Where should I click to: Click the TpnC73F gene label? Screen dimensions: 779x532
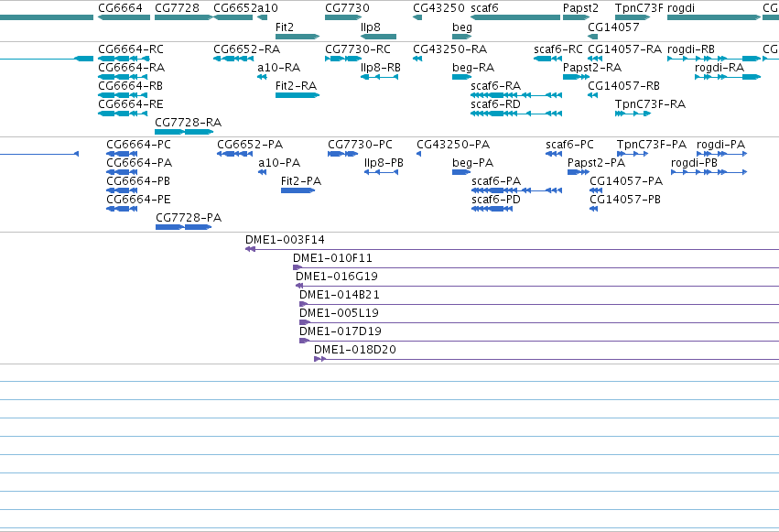point(639,8)
